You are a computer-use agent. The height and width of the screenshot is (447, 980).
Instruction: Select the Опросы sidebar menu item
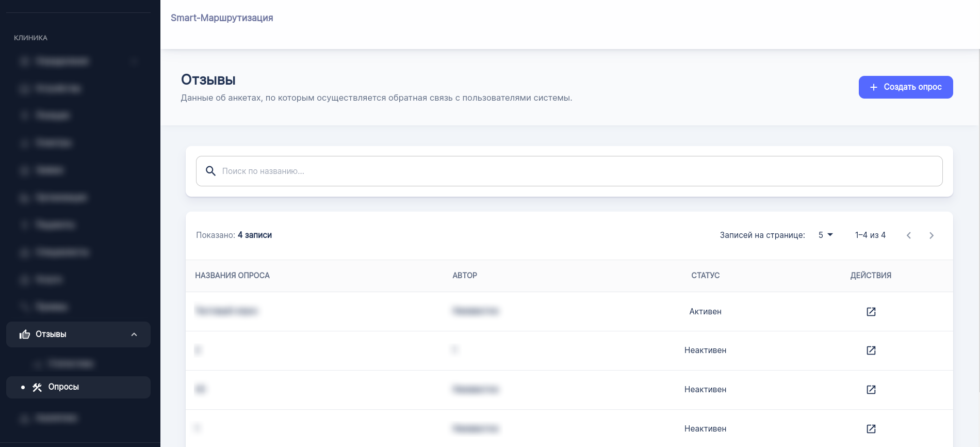[x=63, y=387]
